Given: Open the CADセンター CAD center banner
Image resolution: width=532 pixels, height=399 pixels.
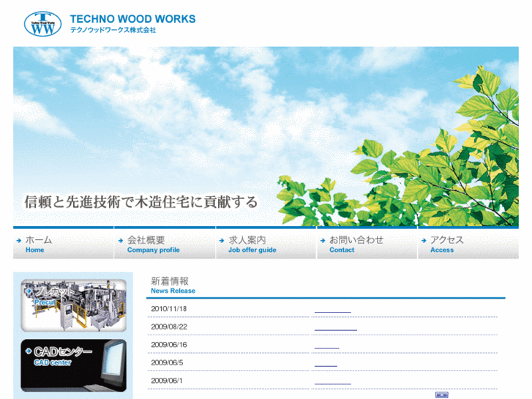Looking at the screenshot, I should [74, 365].
